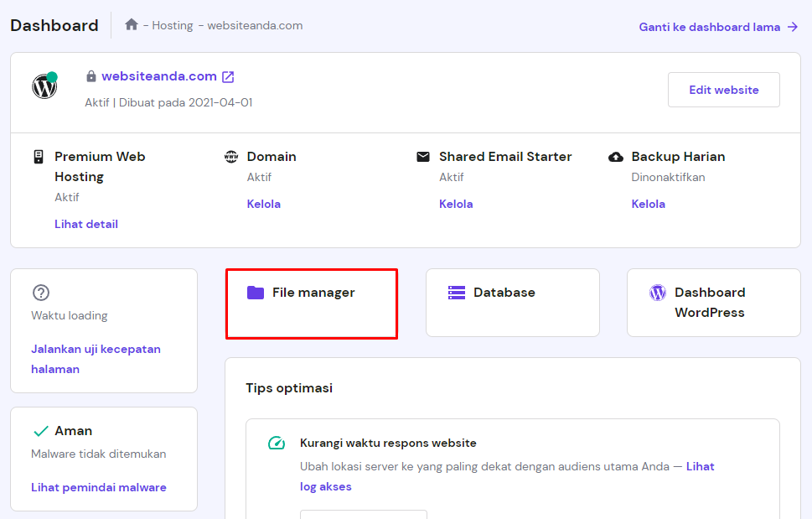Click the www globe icon next to Domain
This screenshot has width=812, height=519.
231,156
